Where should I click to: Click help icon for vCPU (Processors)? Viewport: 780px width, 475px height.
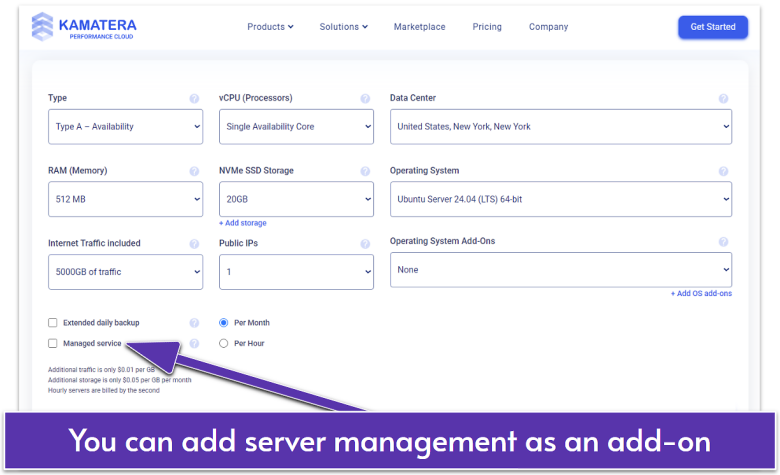(365, 99)
